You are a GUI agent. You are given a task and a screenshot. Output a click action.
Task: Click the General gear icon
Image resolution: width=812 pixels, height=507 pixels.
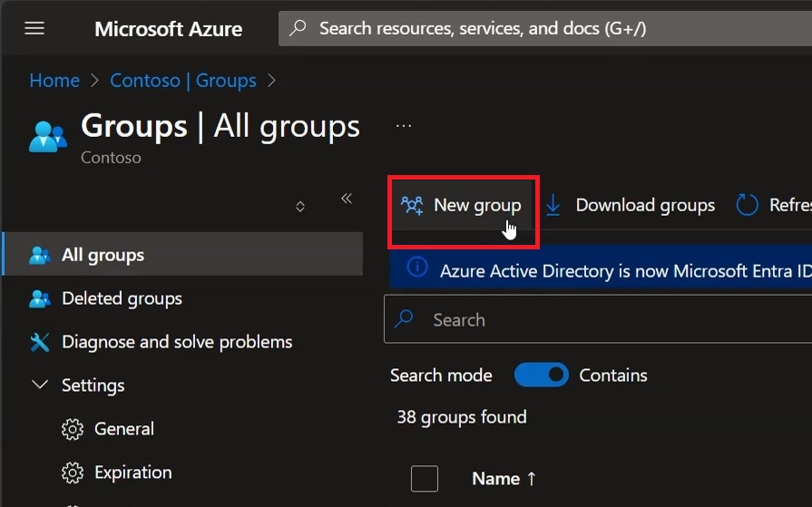coord(73,429)
